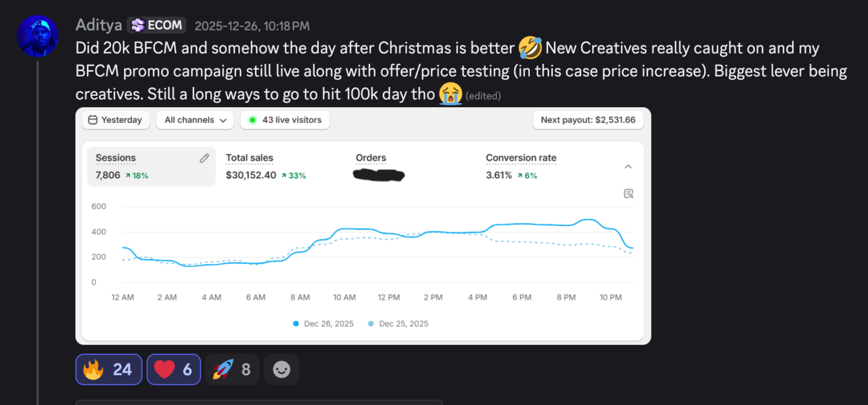Click the green live visitors dot
This screenshot has width=868, height=405.
[253, 120]
